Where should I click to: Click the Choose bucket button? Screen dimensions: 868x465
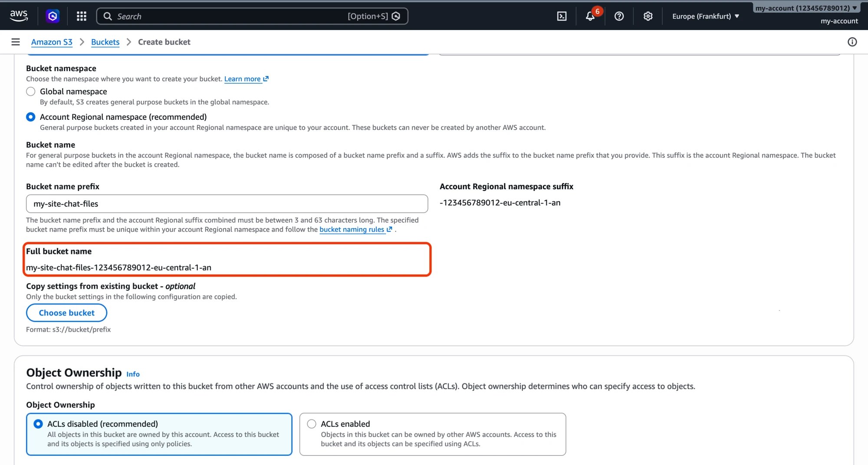(x=66, y=313)
